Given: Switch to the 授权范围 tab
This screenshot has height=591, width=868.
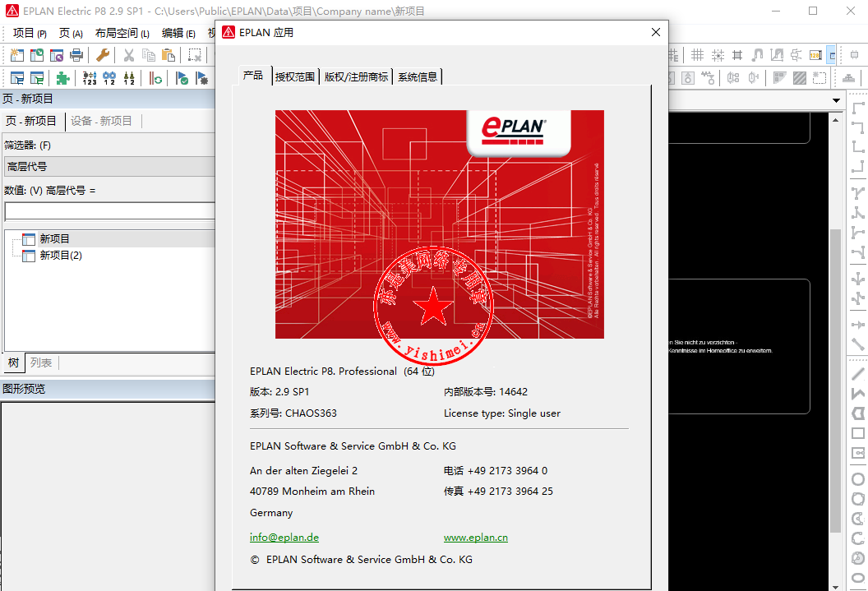Looking at the screenshot, I should pos(295,77).
